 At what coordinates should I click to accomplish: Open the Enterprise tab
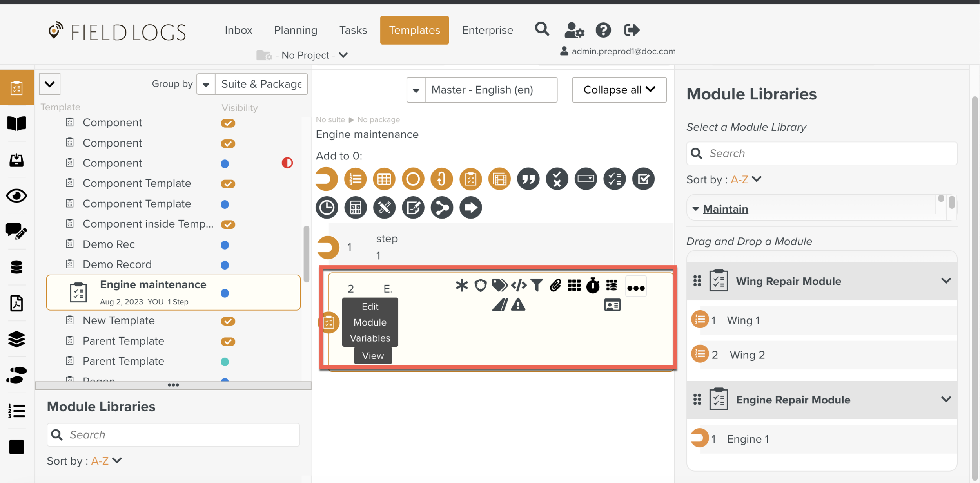point(487,30)
